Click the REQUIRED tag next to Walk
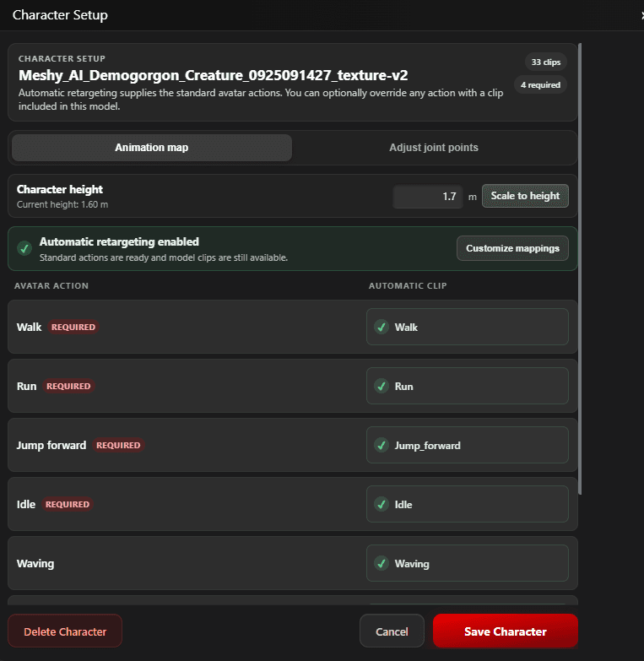Viewport: 644px width, 661px height. point(73,328)
